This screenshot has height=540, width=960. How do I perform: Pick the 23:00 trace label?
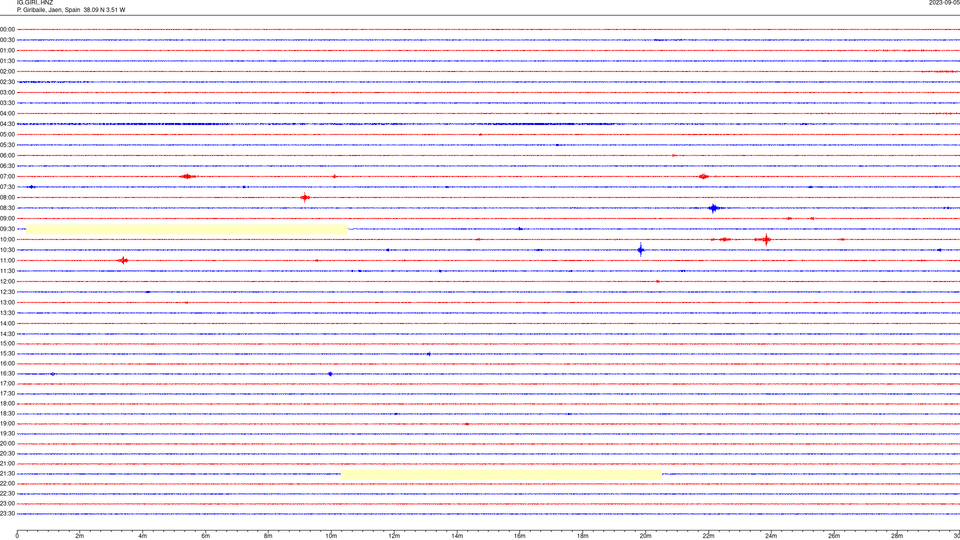(7, 504)
